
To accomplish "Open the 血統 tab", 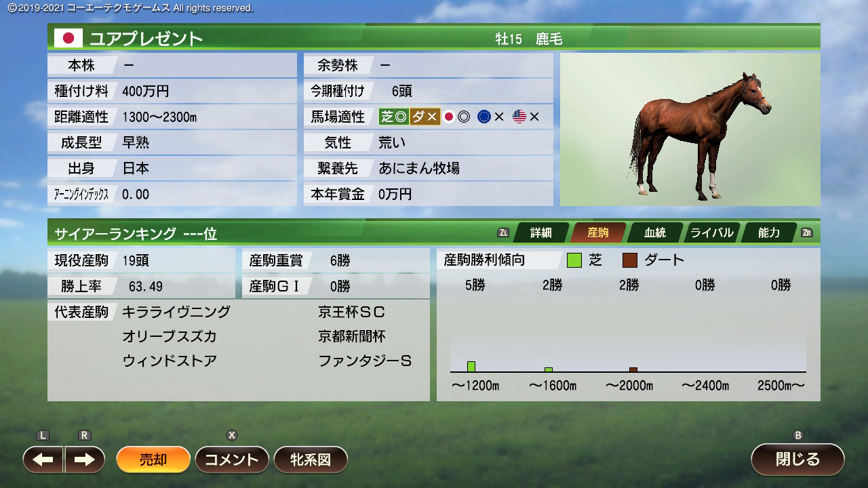I will [x=655, y=232].
